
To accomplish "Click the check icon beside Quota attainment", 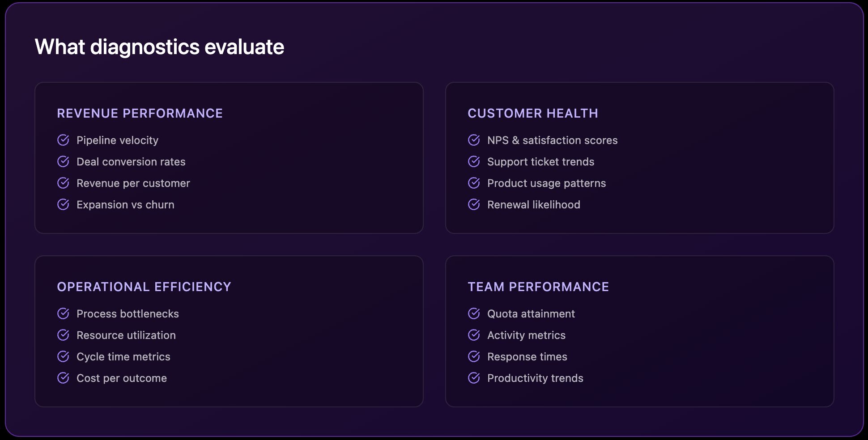I will tap(474, 313).
